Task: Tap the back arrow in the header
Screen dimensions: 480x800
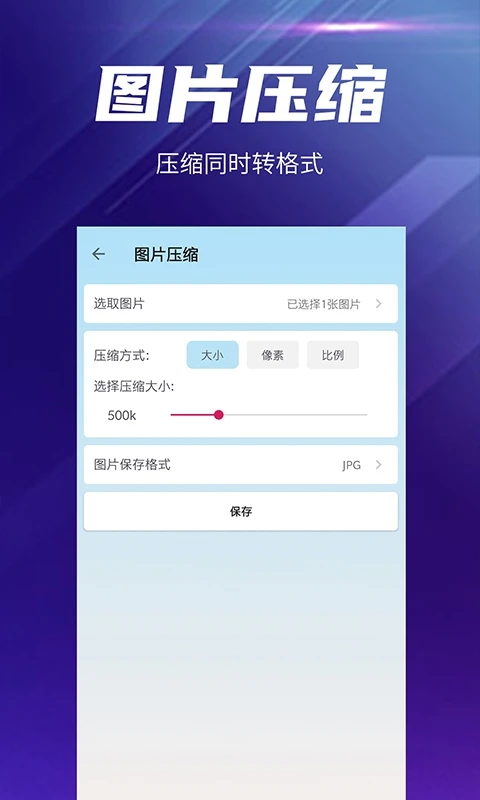Action: tap(98, 254)
